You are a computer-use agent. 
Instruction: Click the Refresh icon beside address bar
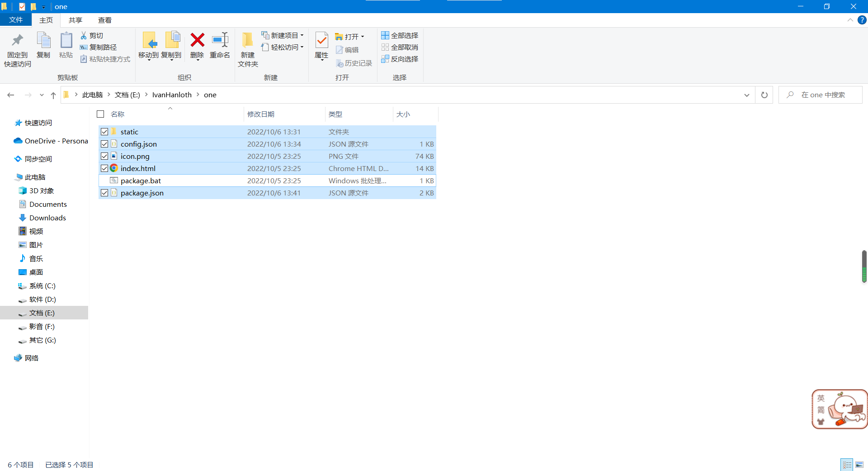click(x=764, y=95)
